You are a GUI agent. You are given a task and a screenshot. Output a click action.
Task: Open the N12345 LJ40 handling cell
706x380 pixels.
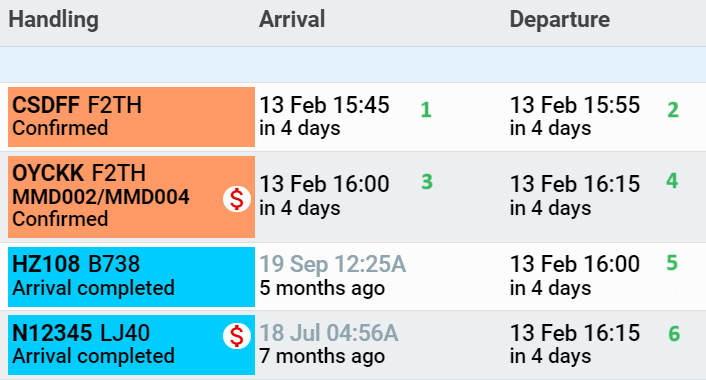point(131,345)
